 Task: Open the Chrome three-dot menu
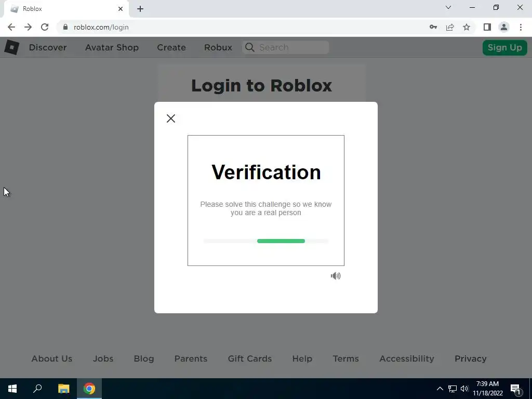pos(521,27)
